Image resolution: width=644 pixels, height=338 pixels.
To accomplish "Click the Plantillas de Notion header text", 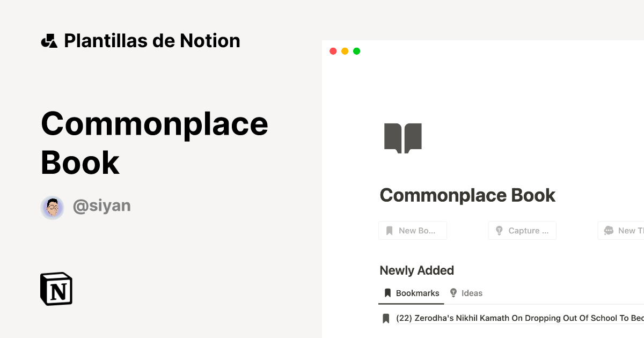I will (152, 40).
